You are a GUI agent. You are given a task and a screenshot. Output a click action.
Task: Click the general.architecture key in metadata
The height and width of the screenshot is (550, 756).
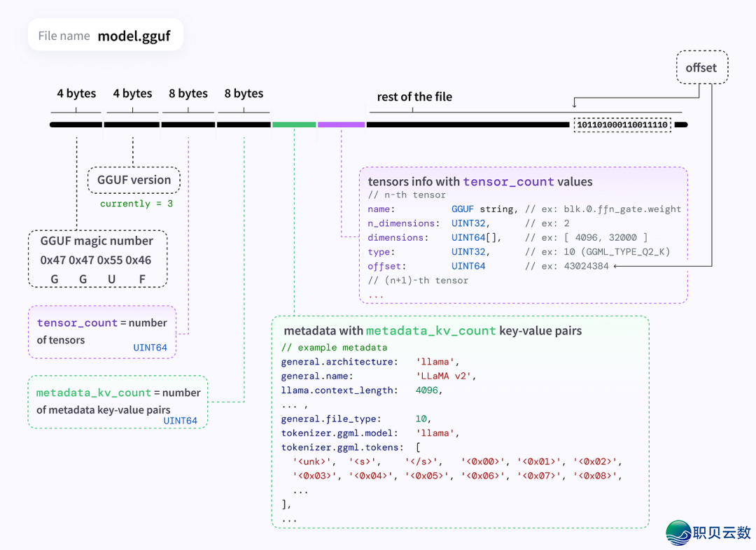click(337, 362)
